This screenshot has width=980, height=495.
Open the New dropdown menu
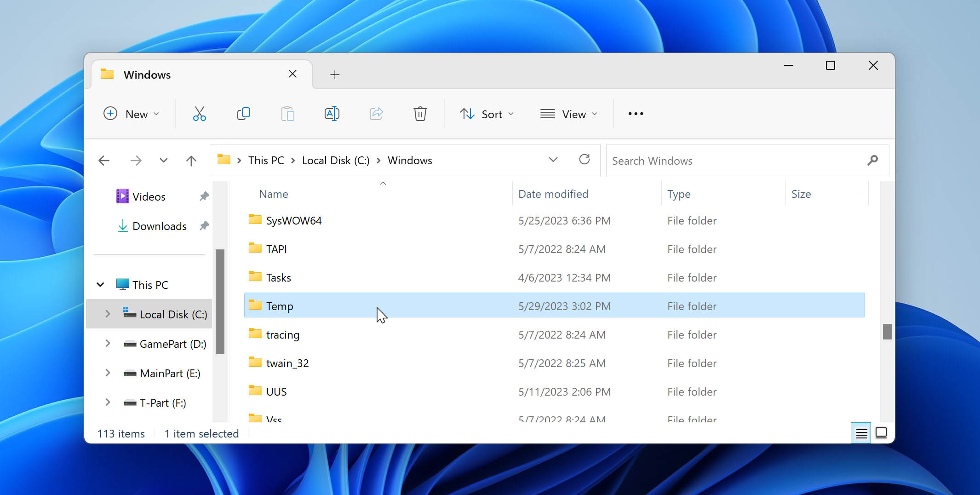pyautogui.click(x=132, y=114)
